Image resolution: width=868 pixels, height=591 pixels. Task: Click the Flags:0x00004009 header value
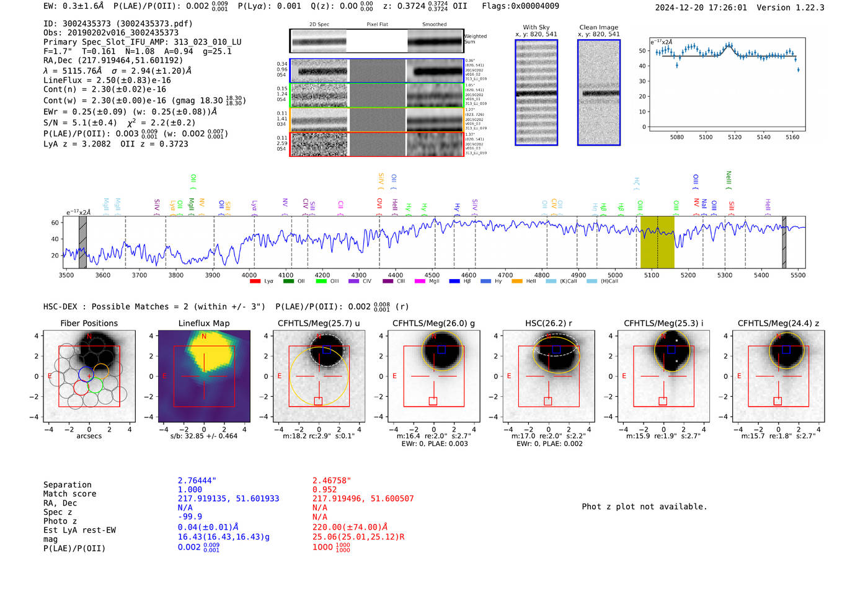520,6
